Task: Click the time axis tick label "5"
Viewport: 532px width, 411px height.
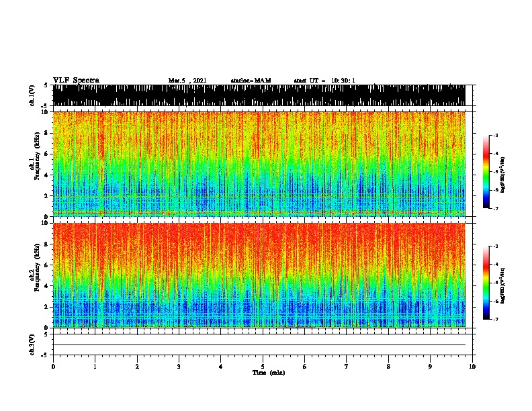Action: pos(263,367)
